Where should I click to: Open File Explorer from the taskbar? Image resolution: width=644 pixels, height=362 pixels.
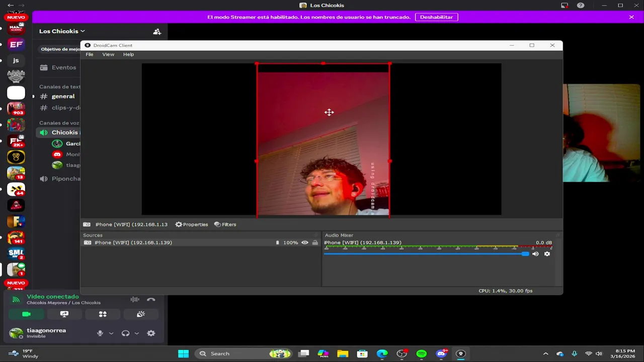[343, 353]
